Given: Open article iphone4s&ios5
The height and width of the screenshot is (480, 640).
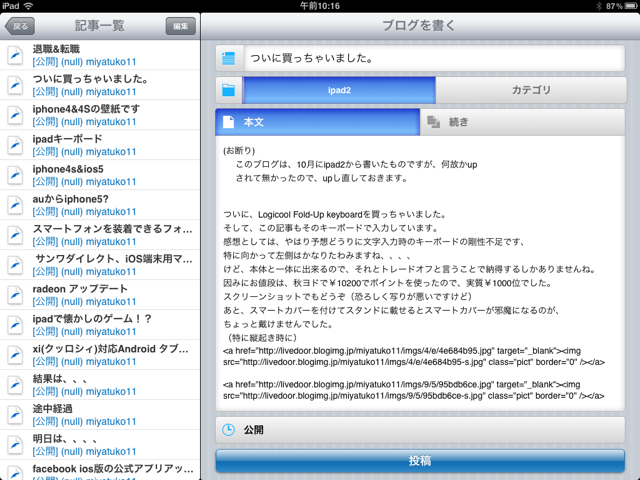Looking at the screenshot, I should pyautogui.click(x=100, y=175).
